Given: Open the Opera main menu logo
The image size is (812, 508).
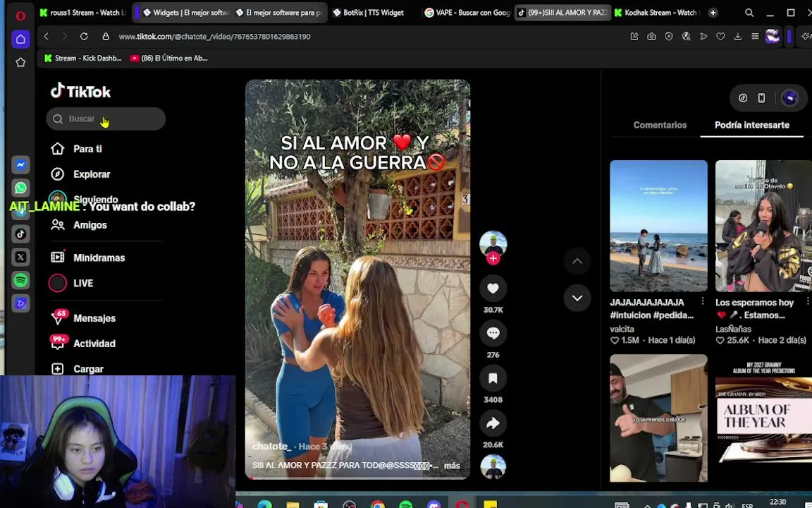Looking at the screenshot, I should point(20,16).
